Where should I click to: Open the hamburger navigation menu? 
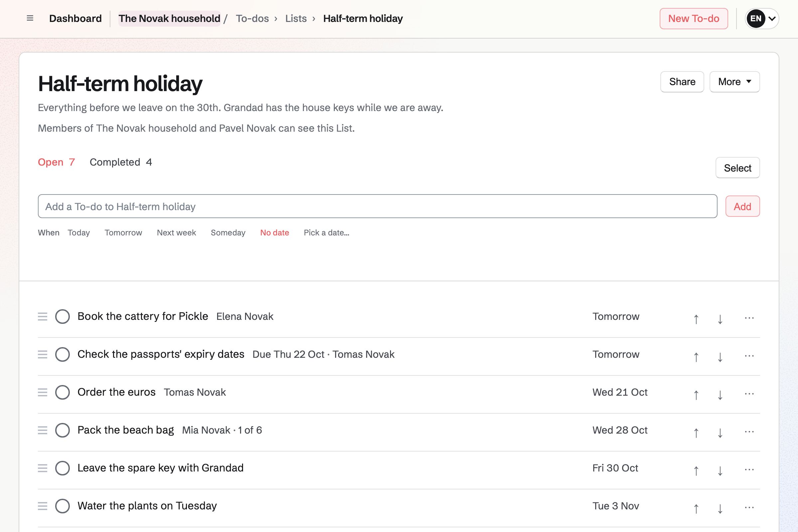point(30,18)
